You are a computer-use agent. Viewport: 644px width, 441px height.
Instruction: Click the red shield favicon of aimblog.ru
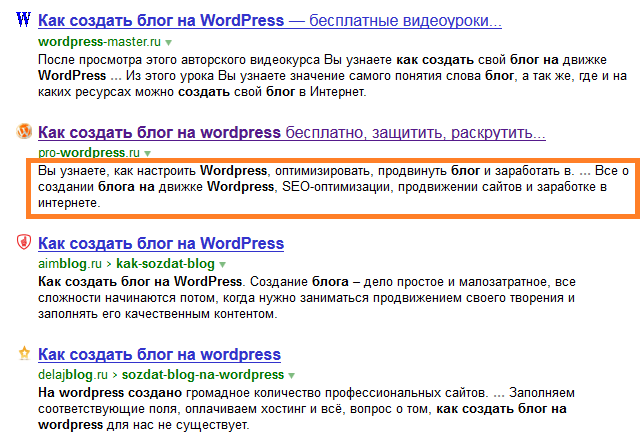pyautogui.click(x=24, y=241)
